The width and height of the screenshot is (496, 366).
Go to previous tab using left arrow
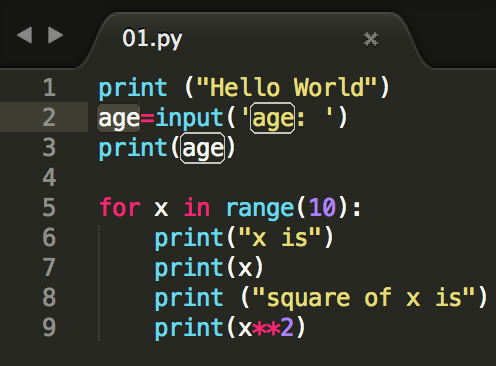[x=24, y=35]
